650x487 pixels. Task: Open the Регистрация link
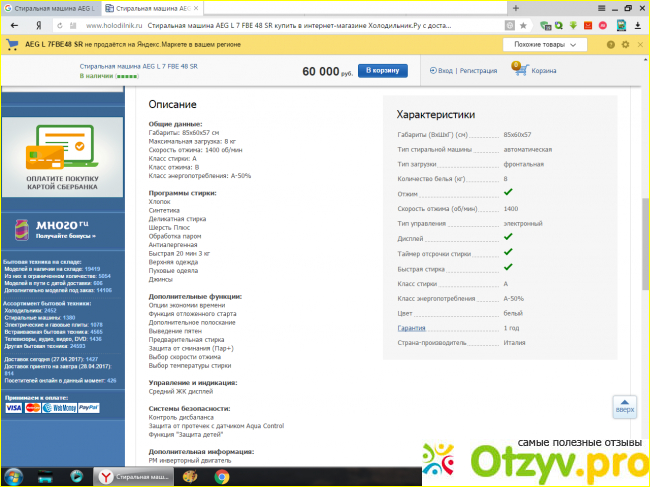(x=478, y=71)
